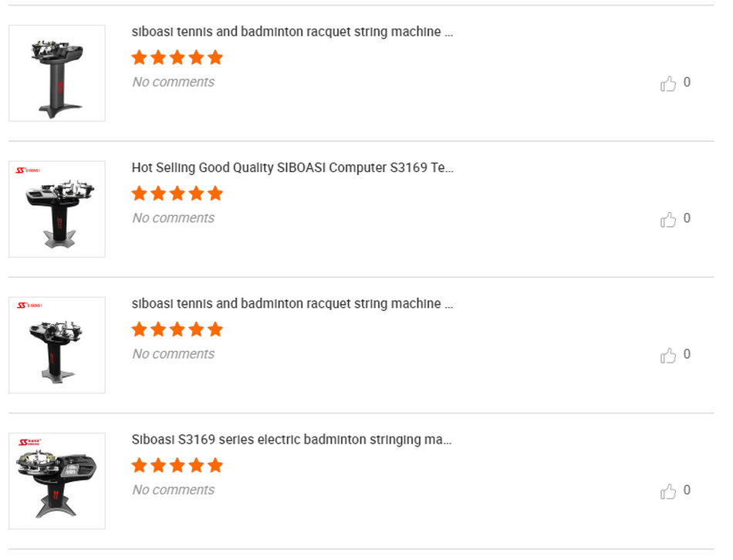Click the five-star rating in the third review
Image resolution: width=733 pixels, height=560 pixels.
click(x=177, y=329)
